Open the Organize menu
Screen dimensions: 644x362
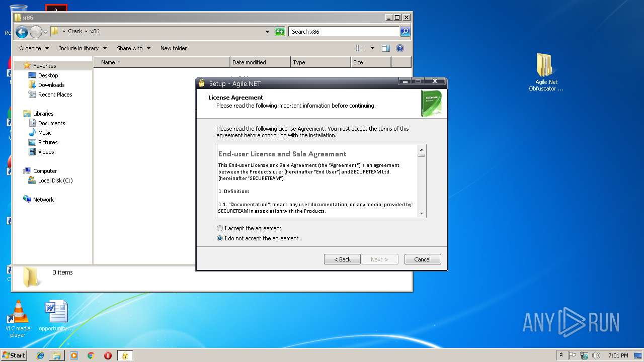pos(34,48)
